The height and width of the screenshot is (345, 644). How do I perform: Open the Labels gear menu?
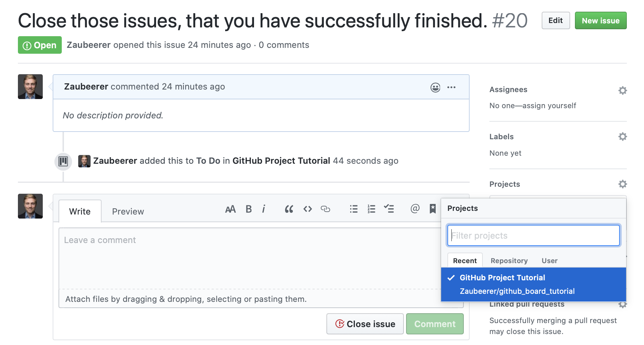622,137
